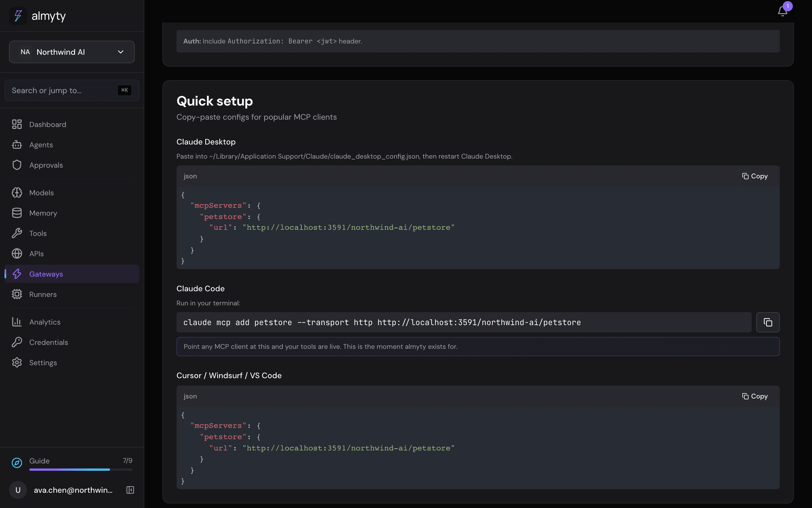Select the Tools menu item
Screen dimensions: 812x508
[72, 233]
